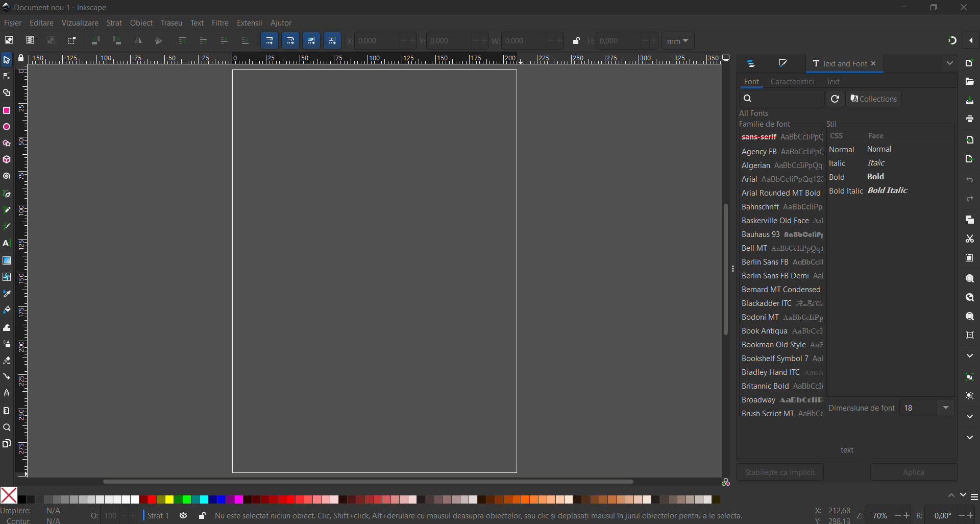Open the Filtre menu
The width and height of the screenshot is (980, 524).
tap(220, 23)
